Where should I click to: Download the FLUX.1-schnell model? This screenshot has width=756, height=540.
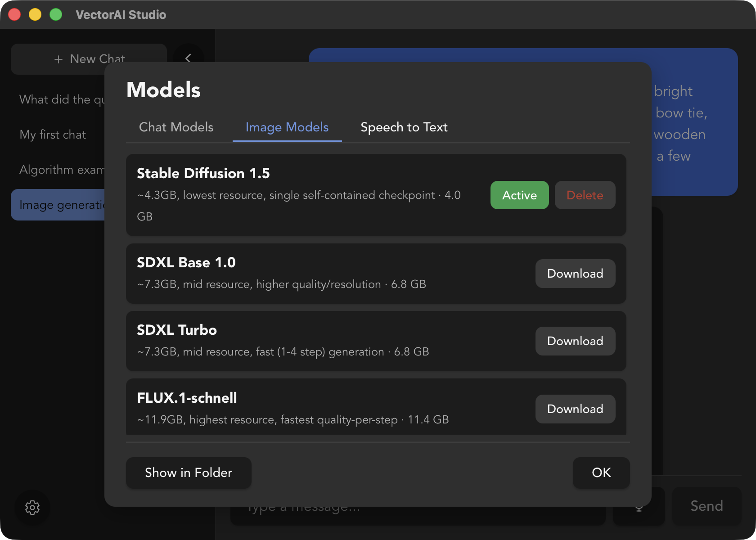pos(575,409)
